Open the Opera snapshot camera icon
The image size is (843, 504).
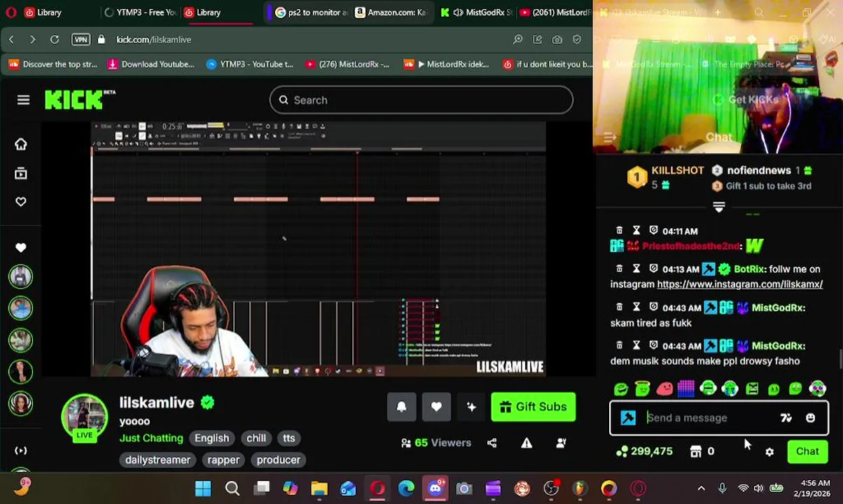coord(557,40)
